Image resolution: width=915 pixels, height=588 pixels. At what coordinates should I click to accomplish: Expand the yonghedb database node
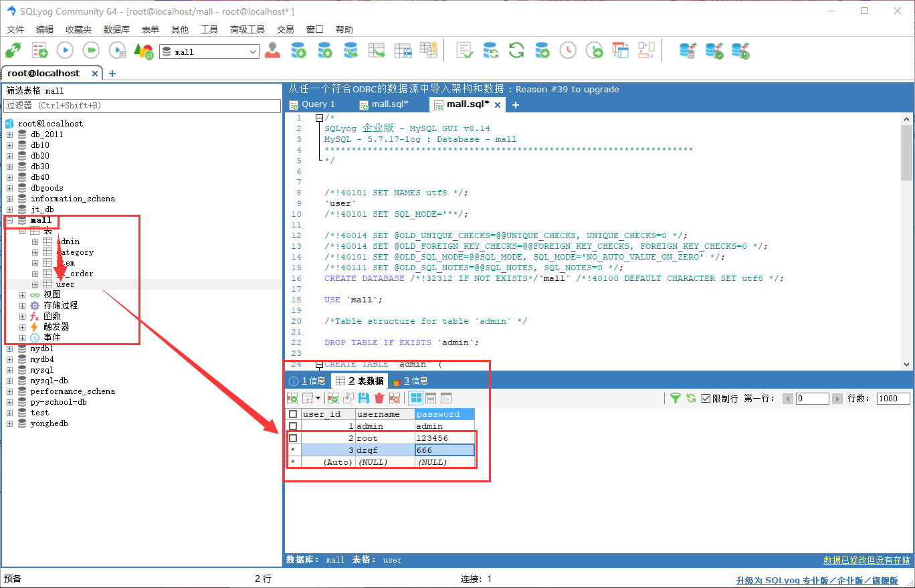pos(9,423)
